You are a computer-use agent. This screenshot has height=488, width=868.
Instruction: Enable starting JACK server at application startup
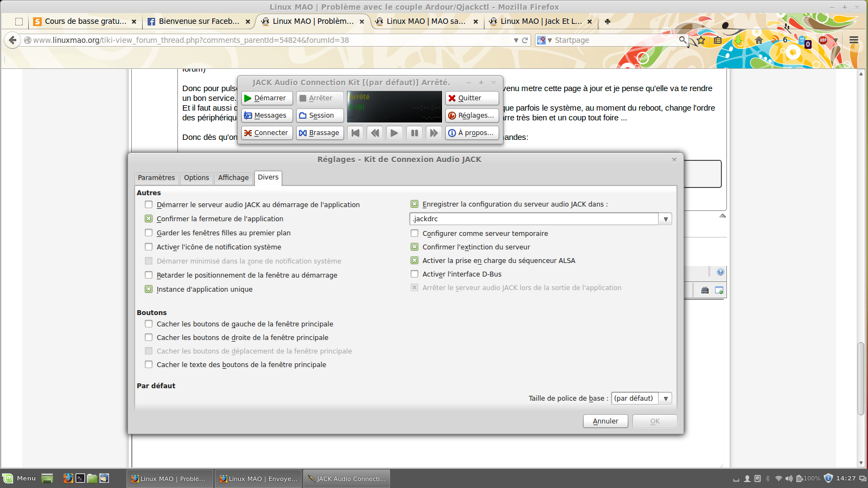(x=149, y=204)
